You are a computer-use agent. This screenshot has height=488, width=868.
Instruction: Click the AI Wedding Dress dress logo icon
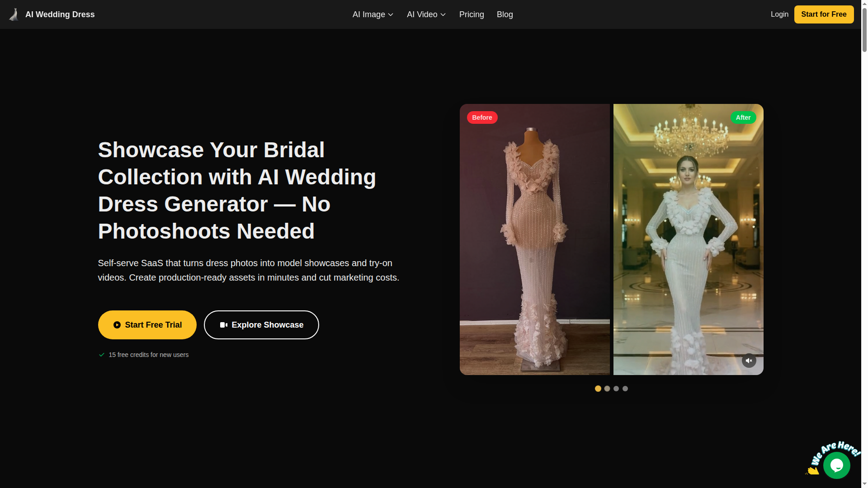tap(14, 14)
